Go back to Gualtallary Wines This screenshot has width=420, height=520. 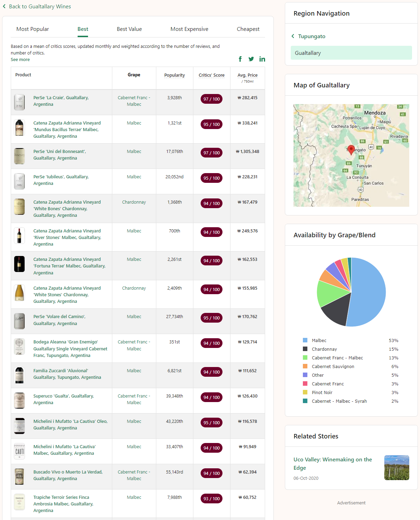[x=40, y=6]
